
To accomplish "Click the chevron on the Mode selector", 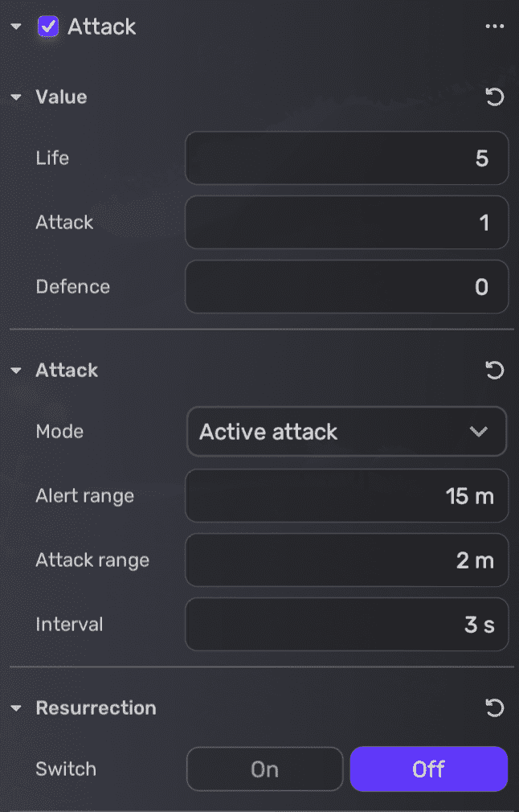I will (480, 431).
